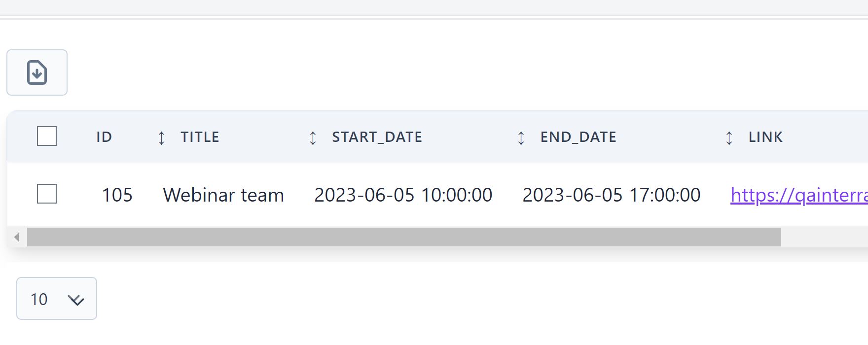
Task: Click the Webinar team title cell
Action: coord(223,195)
